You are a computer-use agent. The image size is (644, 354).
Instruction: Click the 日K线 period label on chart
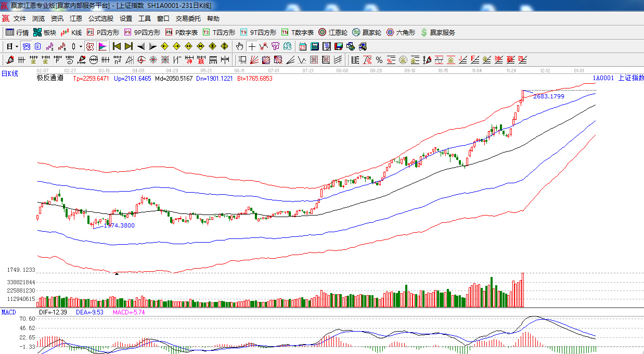pyautogui.click(x=9, y=74)
